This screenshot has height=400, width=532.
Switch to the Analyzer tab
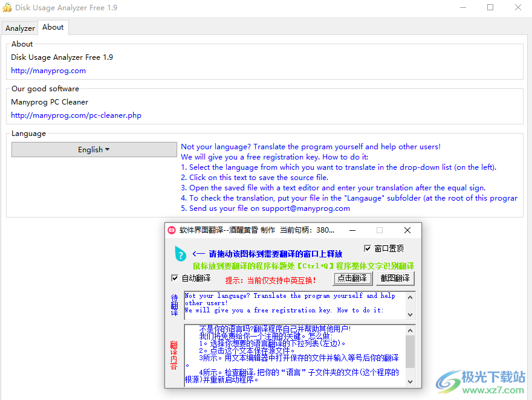coord(20,28)
